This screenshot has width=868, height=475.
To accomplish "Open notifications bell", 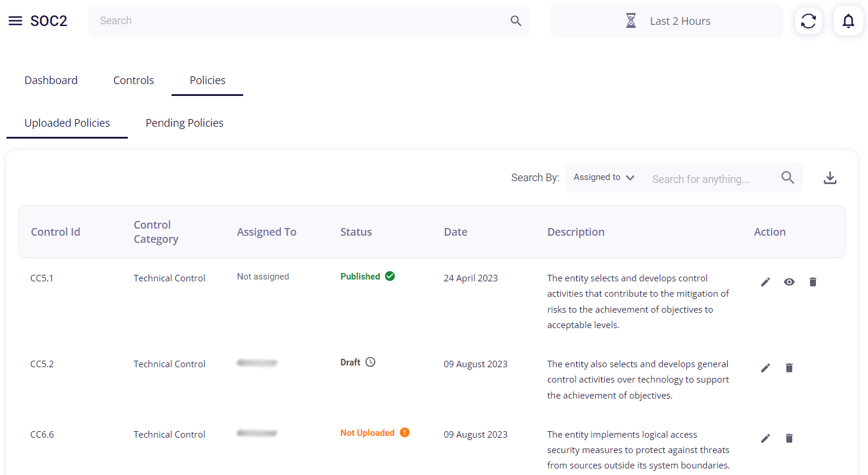I will pos(848,21).
